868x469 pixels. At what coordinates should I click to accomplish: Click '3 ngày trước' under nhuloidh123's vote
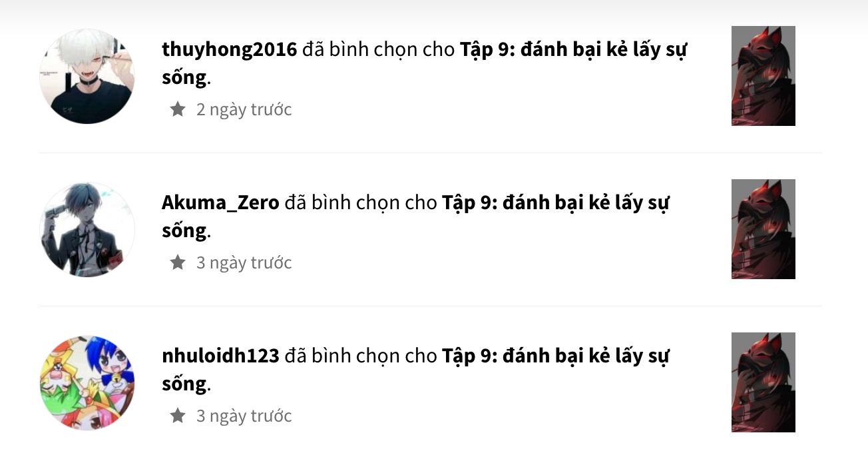coord(244,416)
